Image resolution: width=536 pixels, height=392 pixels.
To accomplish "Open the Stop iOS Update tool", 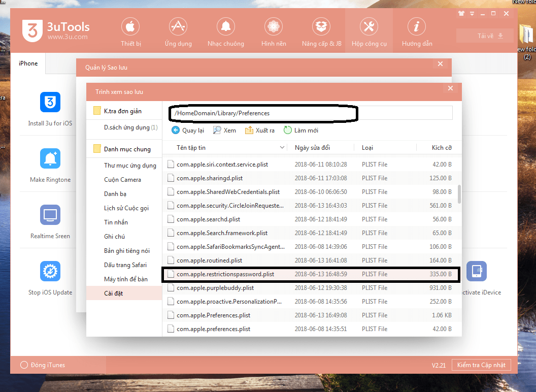I will click(50, 278).
